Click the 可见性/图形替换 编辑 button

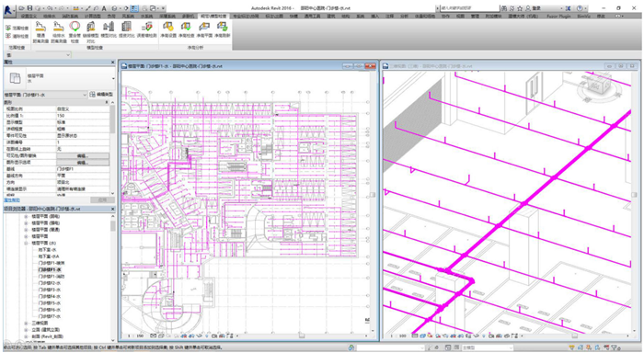click(x=83, y=155)
